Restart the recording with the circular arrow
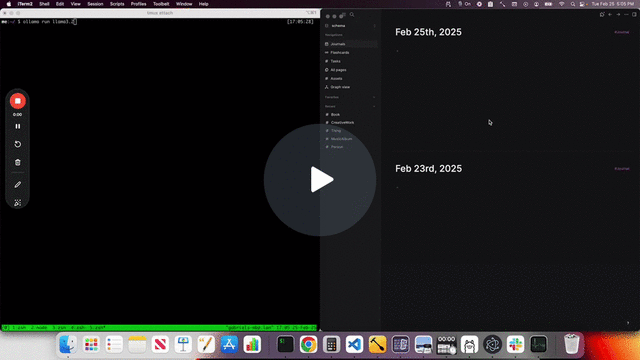This screenshot has width=640, height=360. pyautogui.click(x=18, y=144)
